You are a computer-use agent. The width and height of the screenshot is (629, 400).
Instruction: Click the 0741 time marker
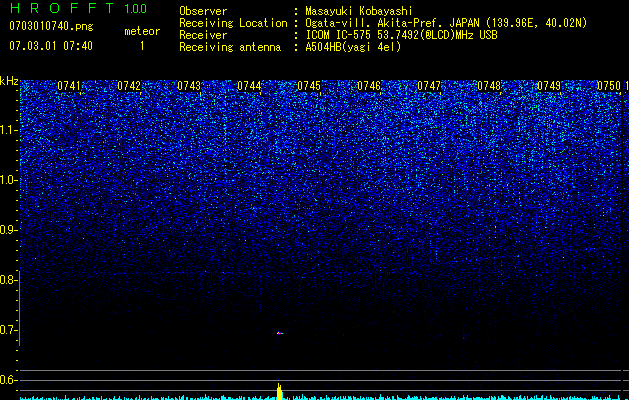(x=69, y=86)
